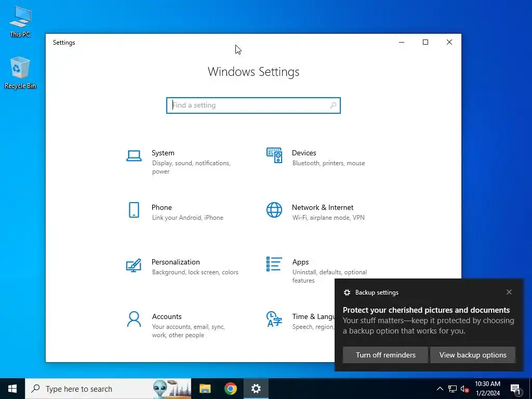Viewport: 532px width, 399px height.
Task: Open the Windows Start button
Action: tap(12, 389)
